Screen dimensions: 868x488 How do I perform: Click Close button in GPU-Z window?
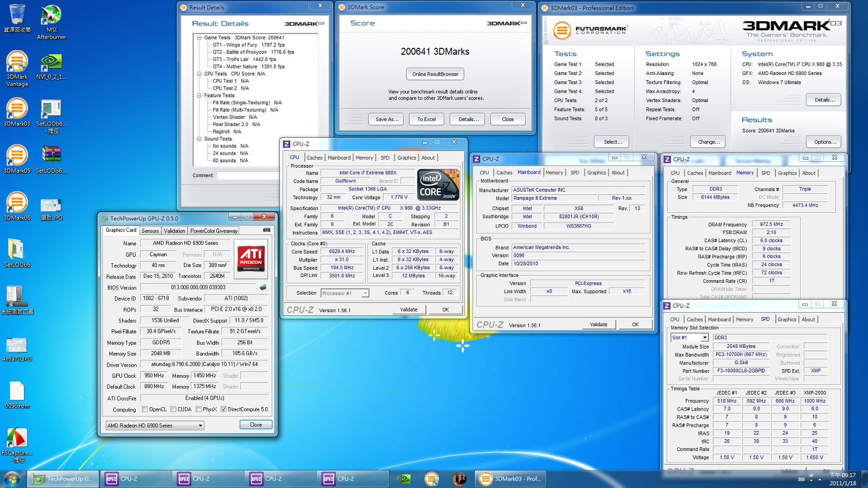pyautogui.click(x=256, y=424)
